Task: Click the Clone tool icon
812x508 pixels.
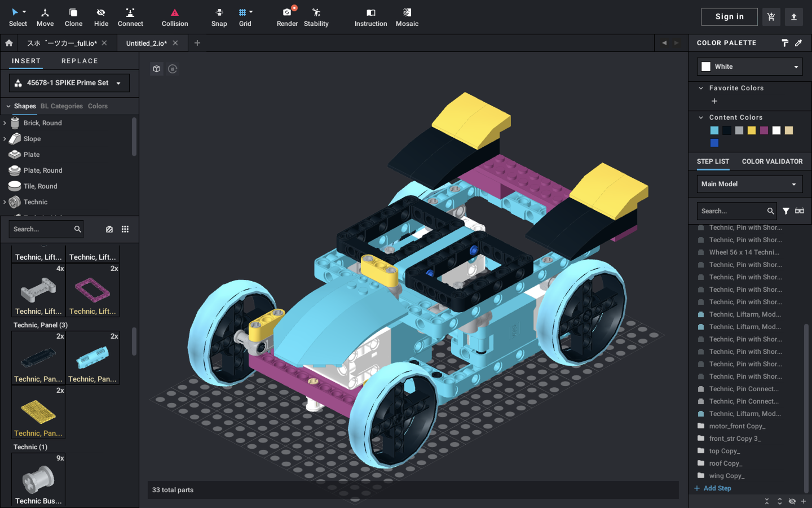Action: (x=73, y=17)
